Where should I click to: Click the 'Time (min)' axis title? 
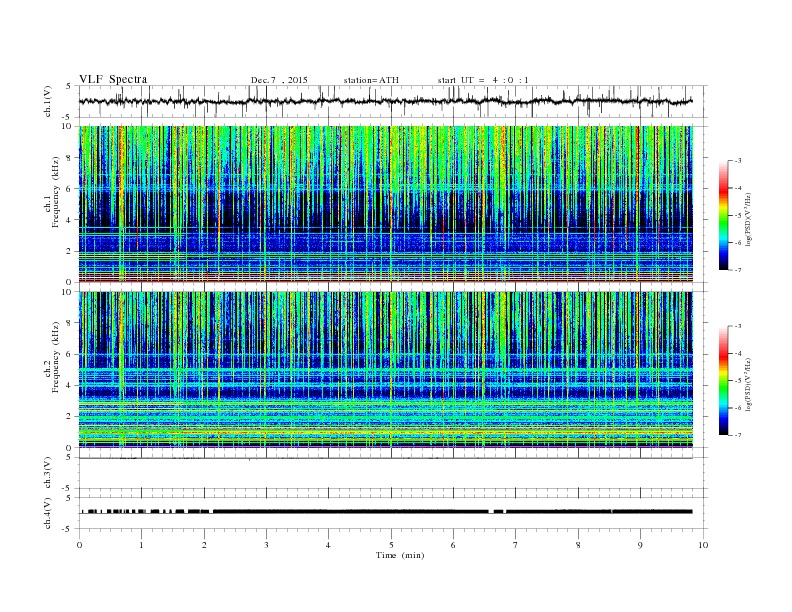400,555
